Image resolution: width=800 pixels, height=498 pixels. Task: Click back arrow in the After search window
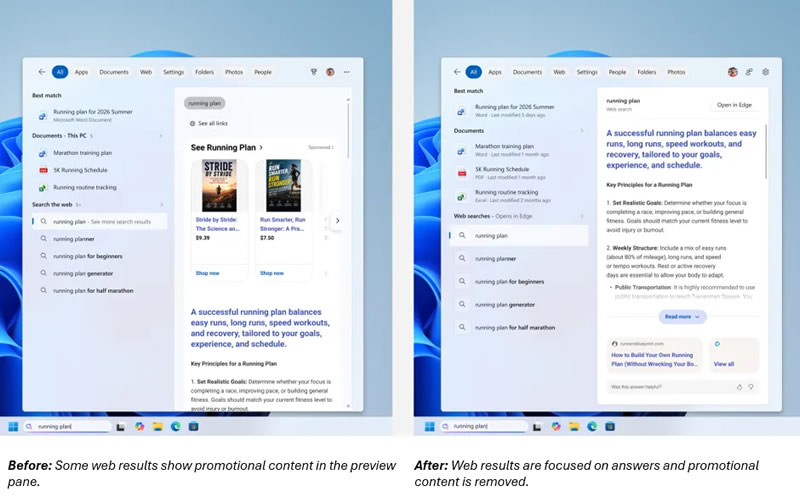pyautogui.click(x=457, y=72)
